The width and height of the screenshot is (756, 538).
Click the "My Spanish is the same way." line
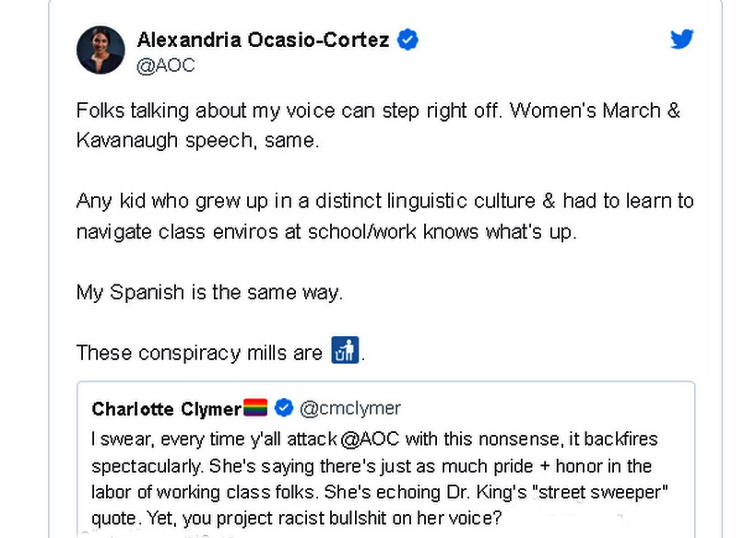209,292
